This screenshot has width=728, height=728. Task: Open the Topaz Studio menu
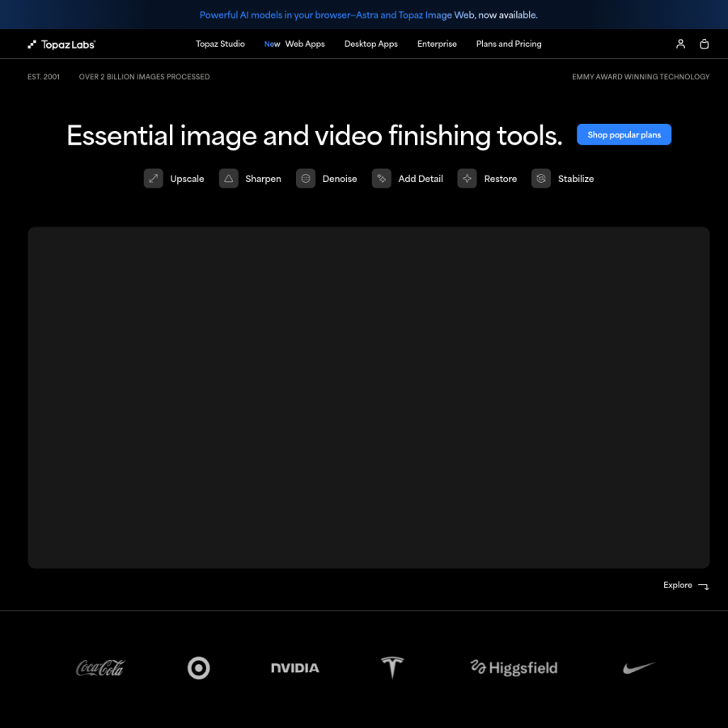click(x=220, y=44)
